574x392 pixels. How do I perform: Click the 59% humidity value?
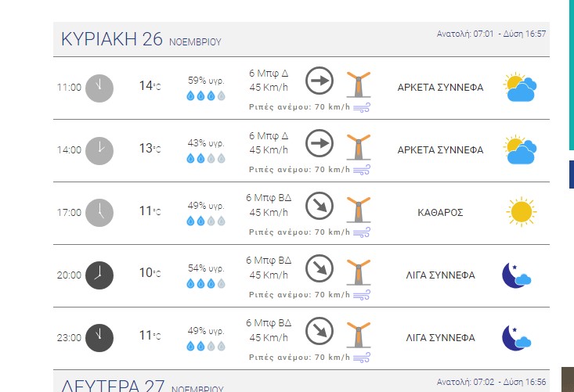(206, 80)
